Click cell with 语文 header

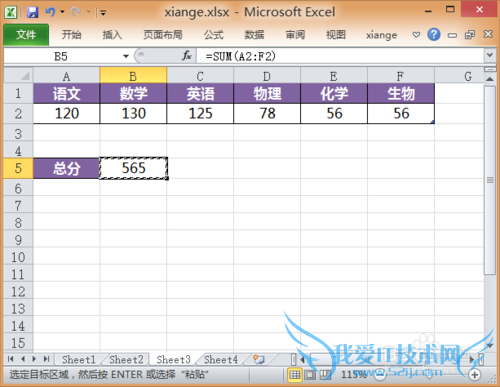point(66,93)
